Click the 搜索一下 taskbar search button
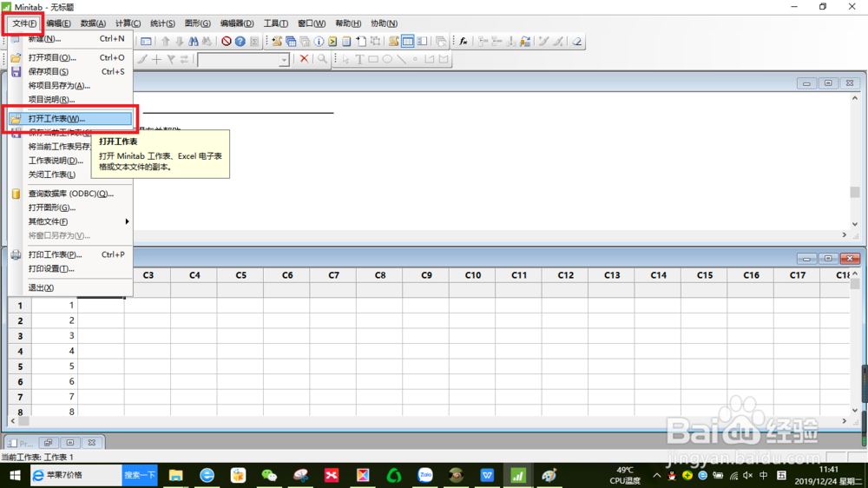Image resolution: width=868 pixels, height=488 pixels. point(140,475)
